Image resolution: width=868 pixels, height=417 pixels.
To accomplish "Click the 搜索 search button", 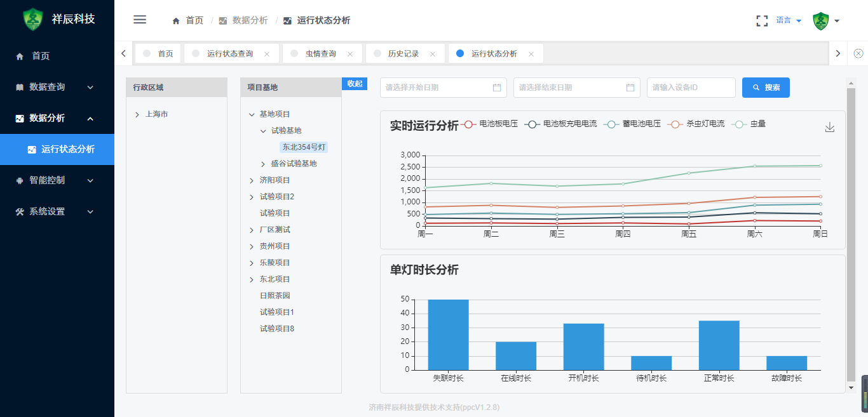I will click(x=766, y=88).
